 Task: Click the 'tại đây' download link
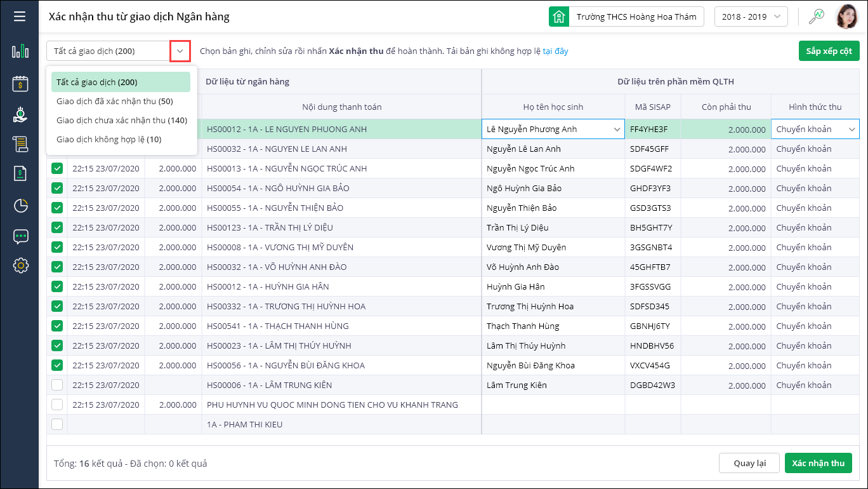[x=555, y=51]
